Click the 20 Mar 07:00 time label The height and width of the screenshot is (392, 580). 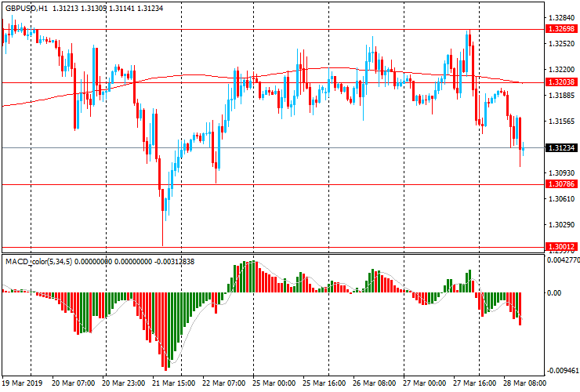(x=73, y=383)
